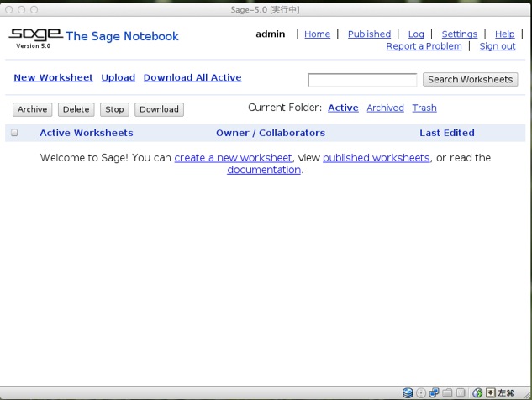Click the Sage logo icon
This screenshot has width=532, height=400.
coord(35,36)
